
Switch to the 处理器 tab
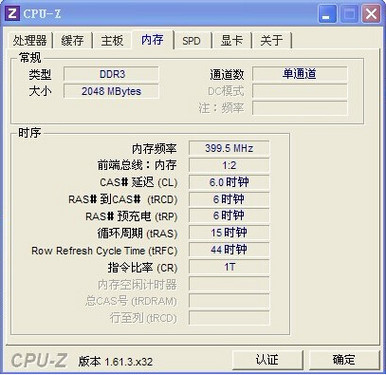30,41
